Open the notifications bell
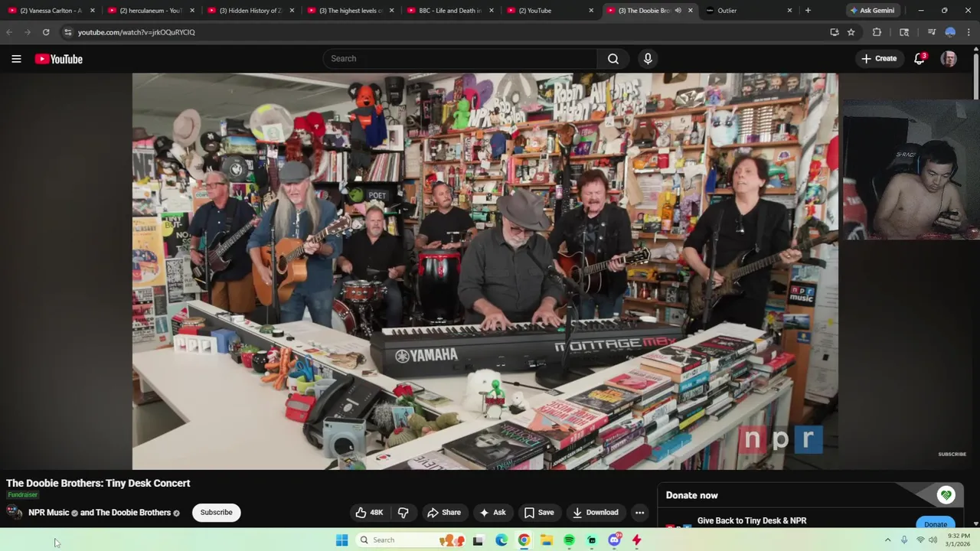The height and width of the screenshot is (551, 980). tap(920, 59)
